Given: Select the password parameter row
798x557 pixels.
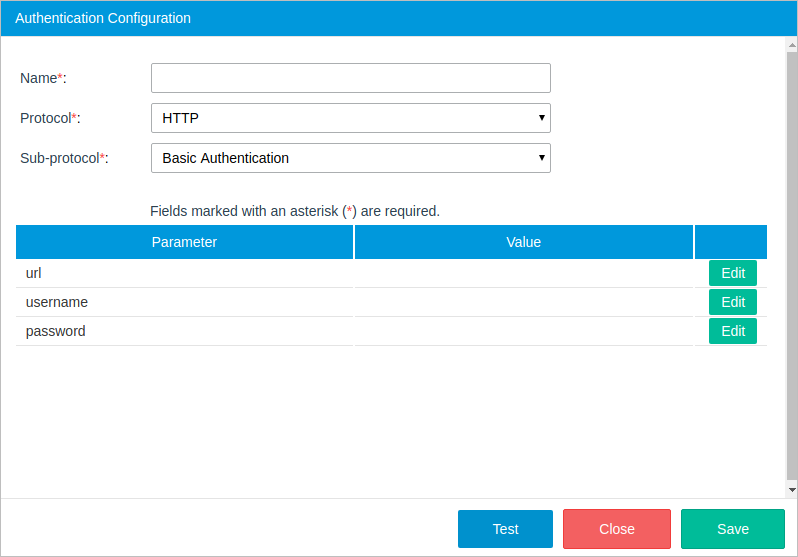Looking at the screenshot, I should tap(184, 331).
